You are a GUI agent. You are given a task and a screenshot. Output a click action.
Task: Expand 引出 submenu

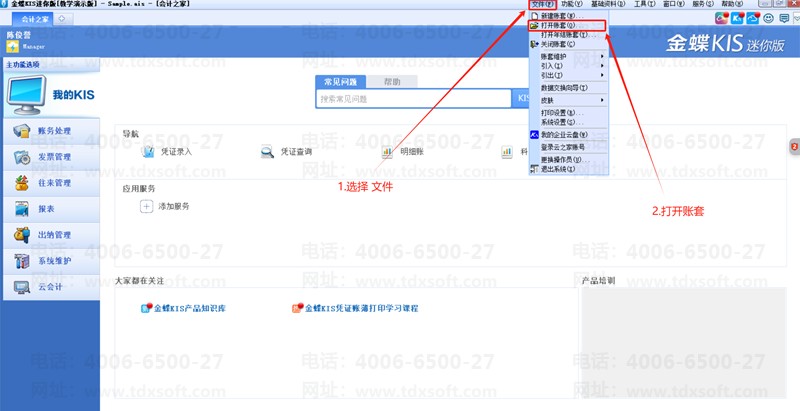(568, 75)
